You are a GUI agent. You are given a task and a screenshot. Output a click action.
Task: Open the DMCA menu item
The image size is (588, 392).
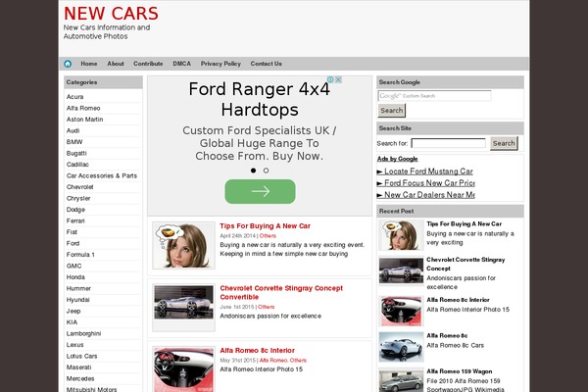click(x=182, y=64)
